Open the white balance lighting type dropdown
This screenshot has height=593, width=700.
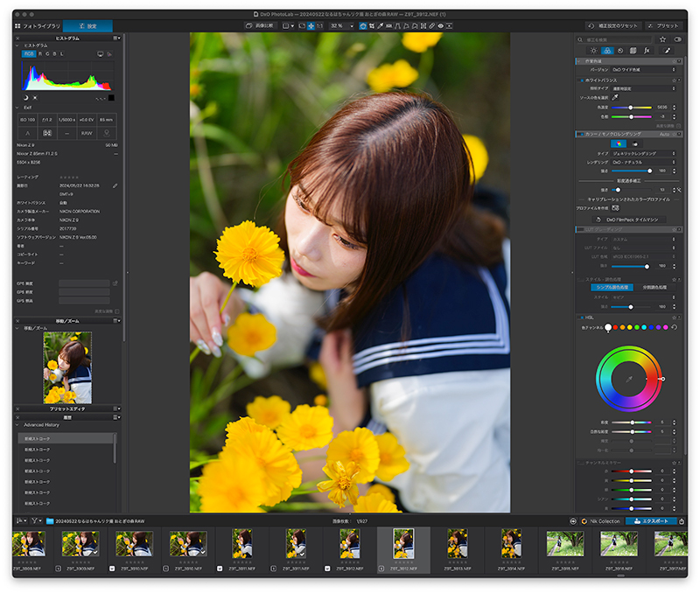(644, 88)
